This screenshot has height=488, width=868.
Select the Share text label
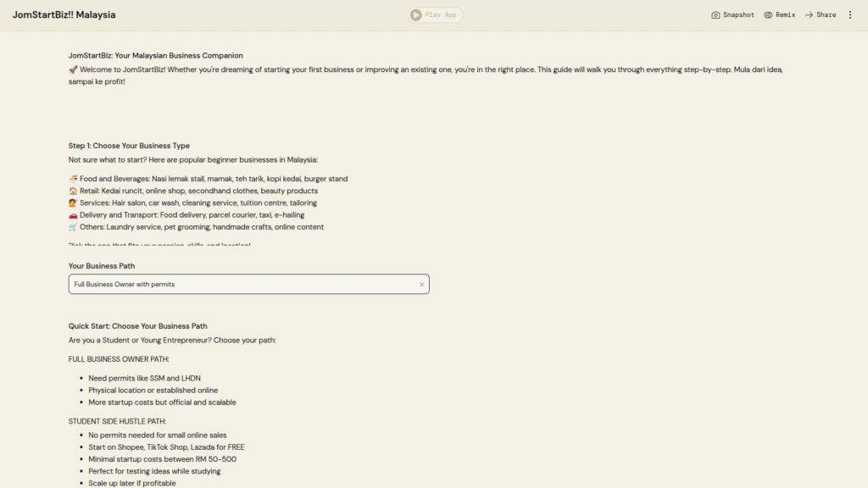point(826,15)
